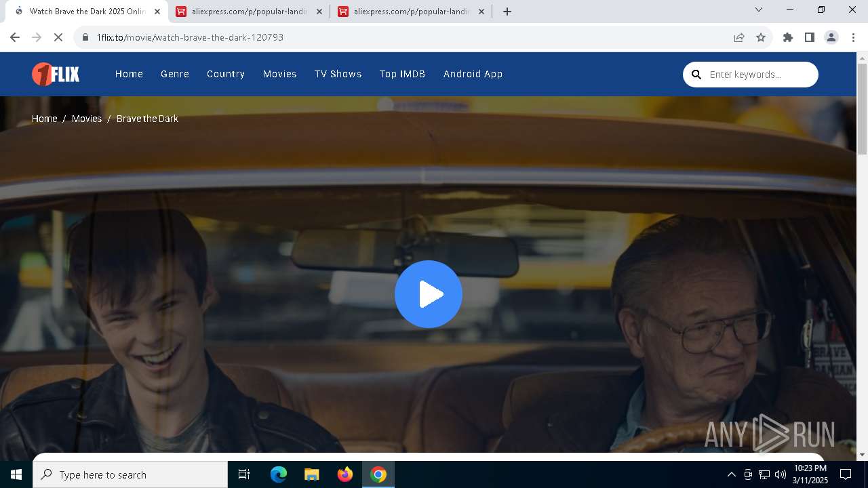This screenshot has width=868, height=488.
Task: Launch Firefox from taskbar
Action: coord(345,474)
